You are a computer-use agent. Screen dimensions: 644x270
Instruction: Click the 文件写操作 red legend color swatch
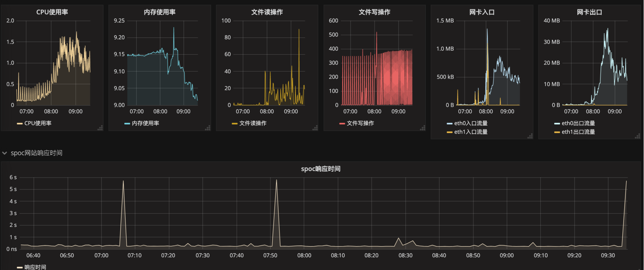click(342, 123)
